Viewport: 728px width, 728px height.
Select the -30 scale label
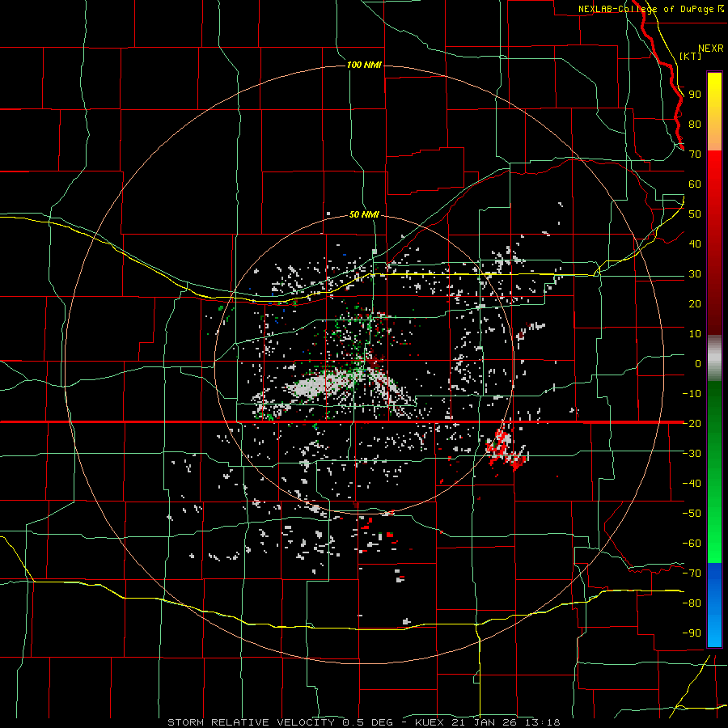692,453
